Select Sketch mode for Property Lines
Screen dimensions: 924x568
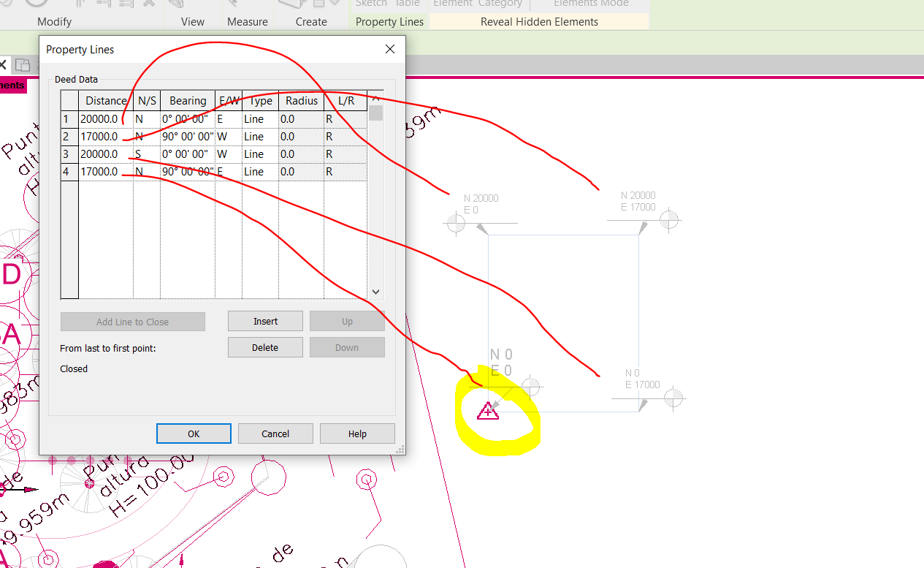coord(371,3)
